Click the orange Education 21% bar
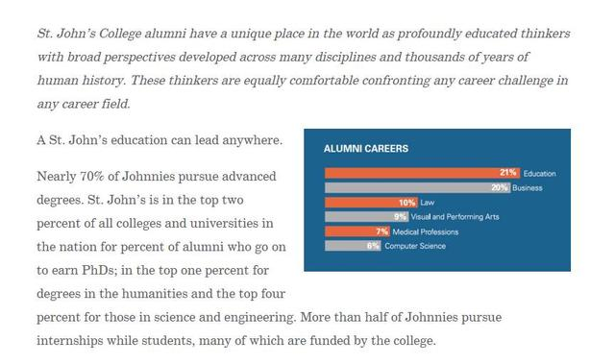Screen dimensions: 615x364 click(x=422, y=173)
